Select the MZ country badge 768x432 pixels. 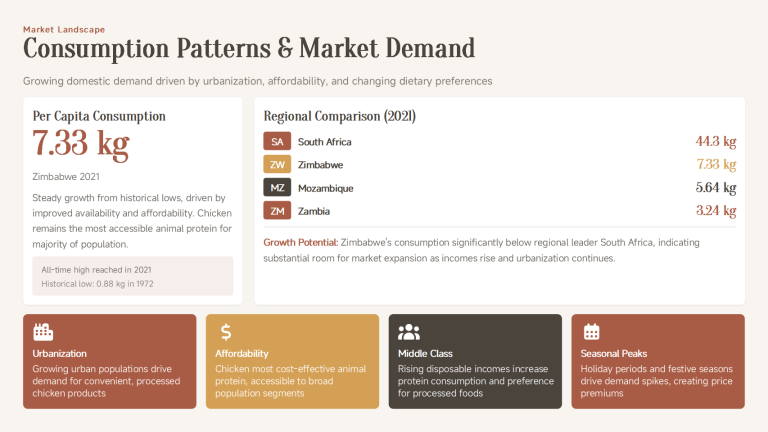277,188
